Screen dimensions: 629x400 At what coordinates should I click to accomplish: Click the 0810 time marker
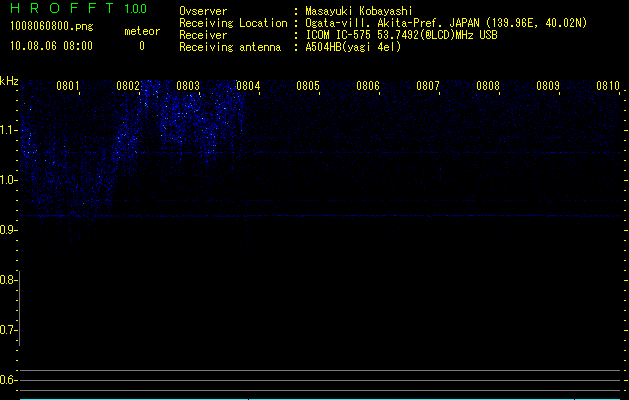(x=608, y=86)
